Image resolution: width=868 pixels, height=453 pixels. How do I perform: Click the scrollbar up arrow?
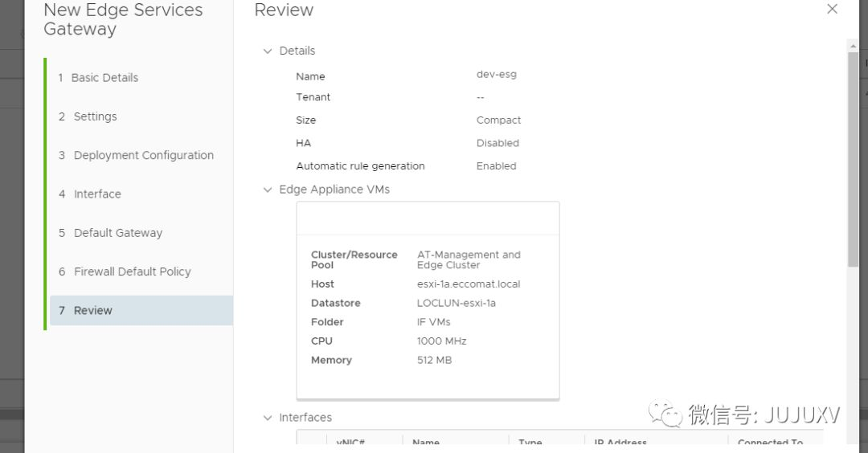pyautogui.click(x=853, y=44)
